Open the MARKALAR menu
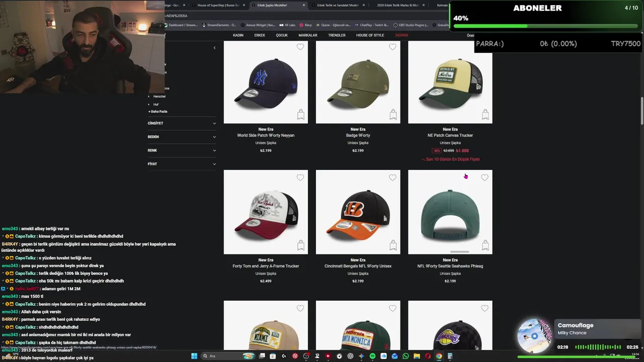 coord(308,35)
